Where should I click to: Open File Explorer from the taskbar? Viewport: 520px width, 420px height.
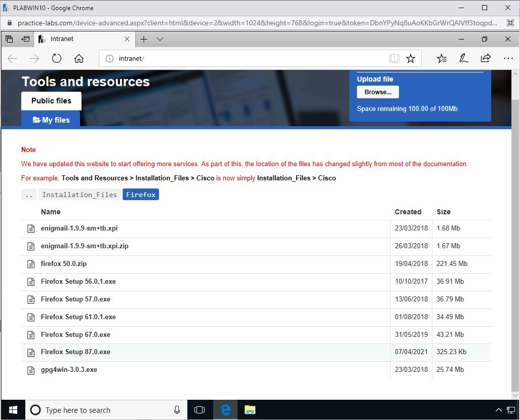[249, 410]
